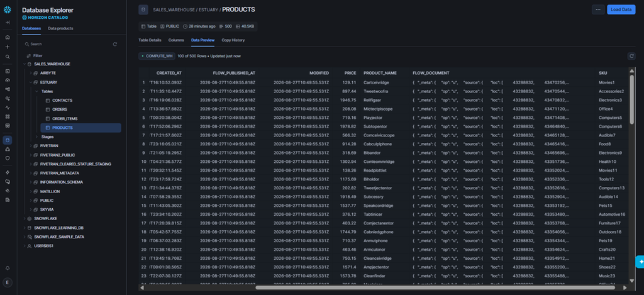Click the horizontal scrollbar right arrow

pyautogui.click(x=625, y=287)
